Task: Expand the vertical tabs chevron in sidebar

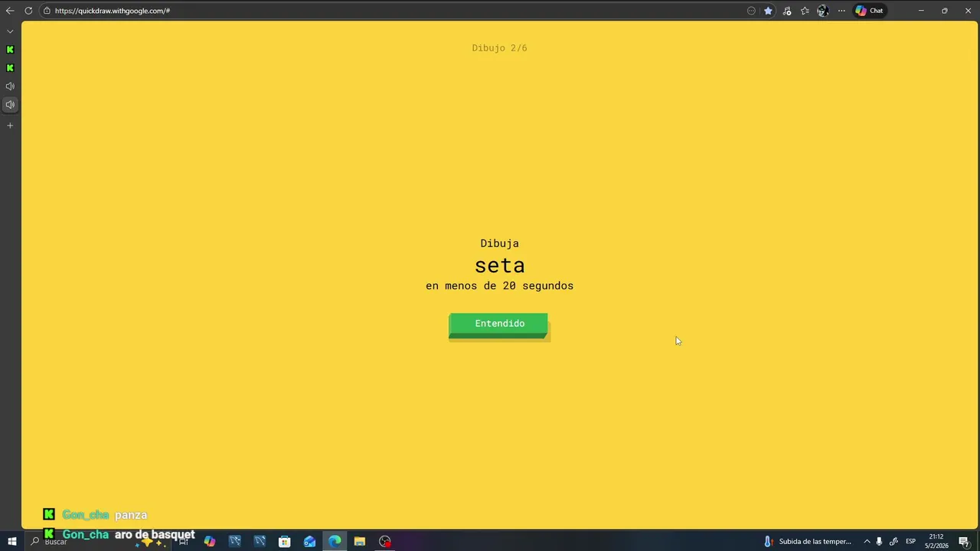Action: click(10, 31)
